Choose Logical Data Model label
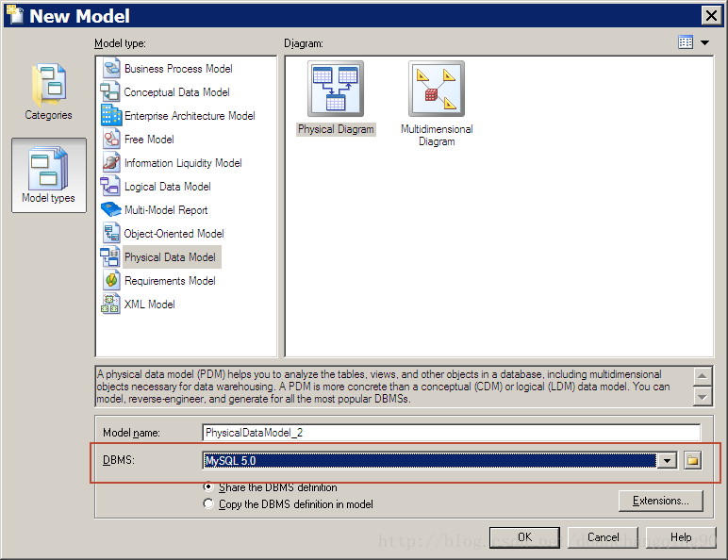728x560 pixels. pos(168,187)
